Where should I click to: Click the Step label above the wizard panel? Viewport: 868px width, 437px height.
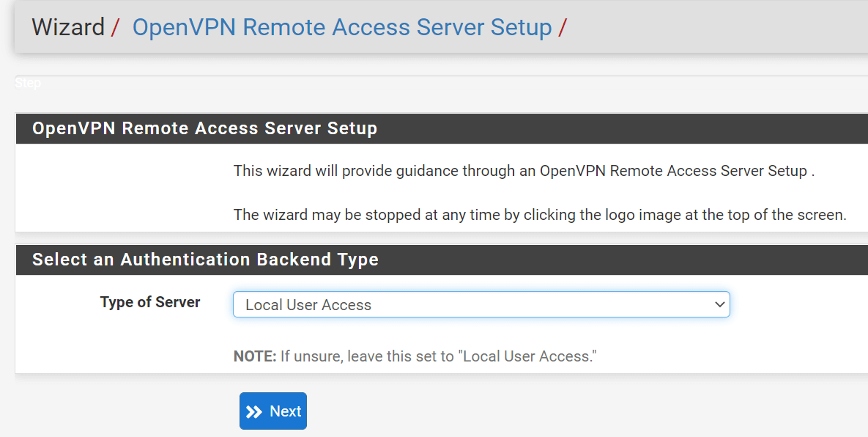(28, 83)
